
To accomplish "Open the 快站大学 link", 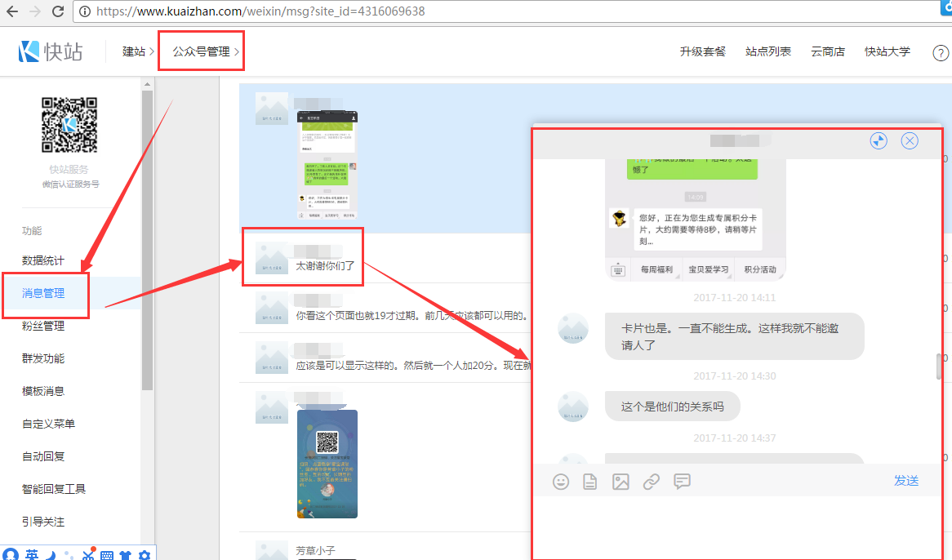I will pyautogui.click(x=887, y=51).
